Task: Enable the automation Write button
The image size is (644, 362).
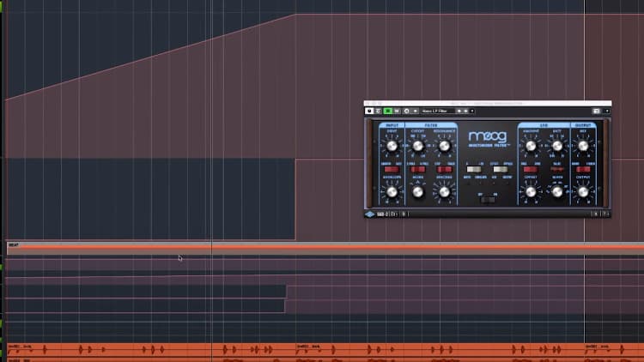Action: coord(397,112)
